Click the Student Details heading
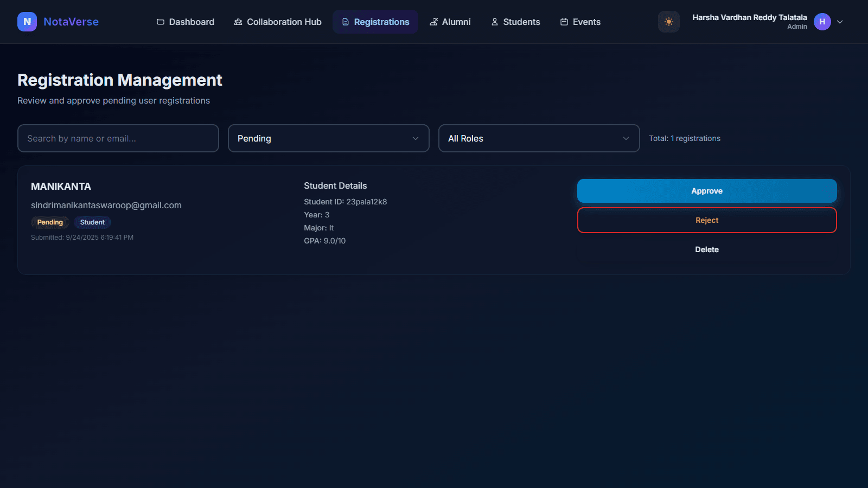Screen dimensions: 868x488 (x=335, y=185)
